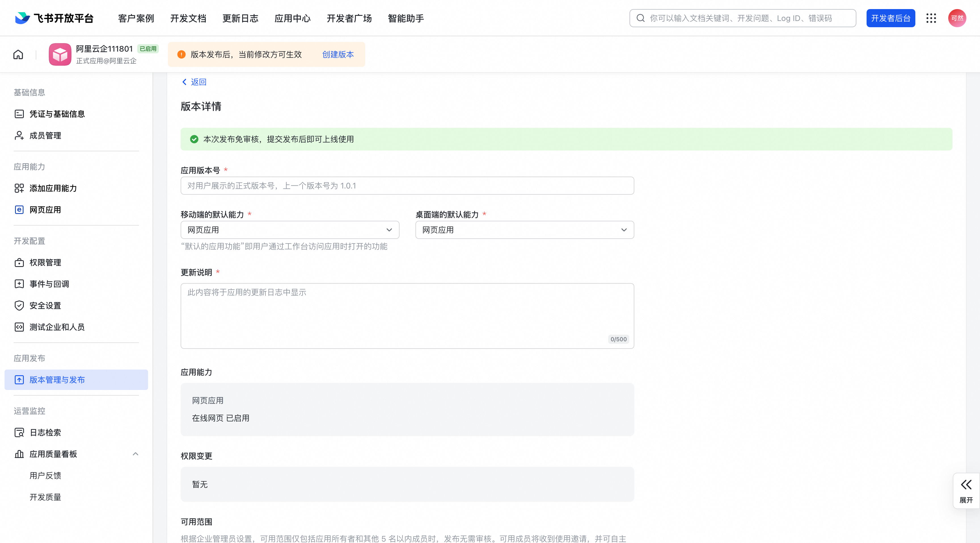Click the home icon in breadcrumb bar
Screen dimensions: 980x543
[x=18, y=54]
